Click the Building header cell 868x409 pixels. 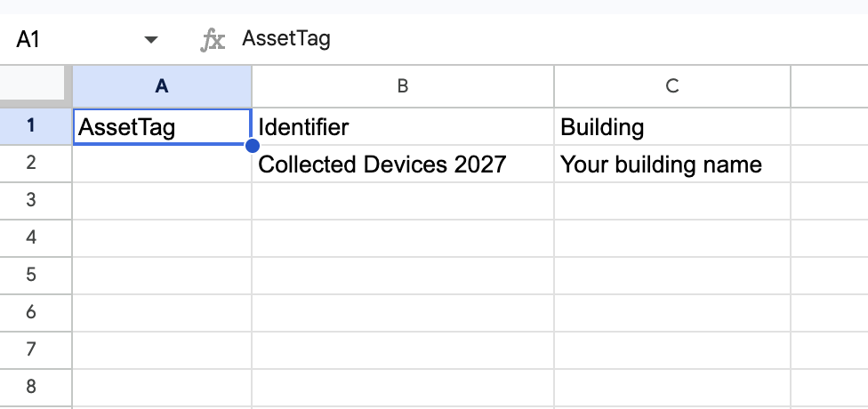[x=672, y=127]
